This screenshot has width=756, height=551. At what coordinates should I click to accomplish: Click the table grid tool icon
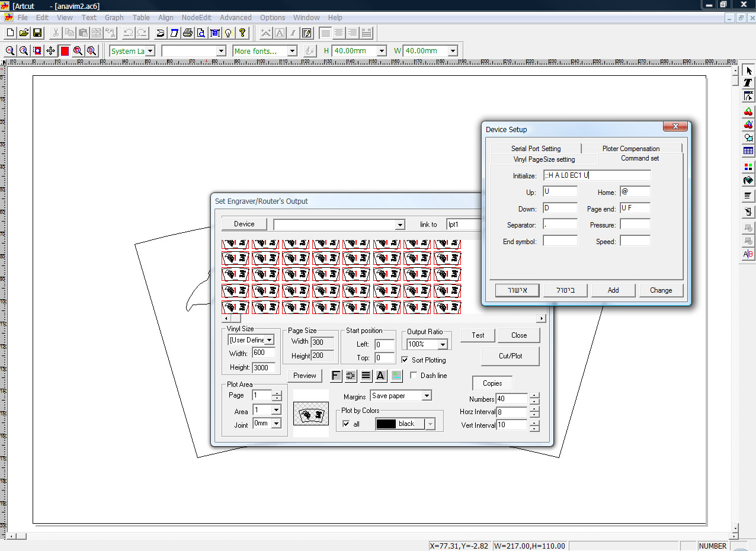pos(748,151)
